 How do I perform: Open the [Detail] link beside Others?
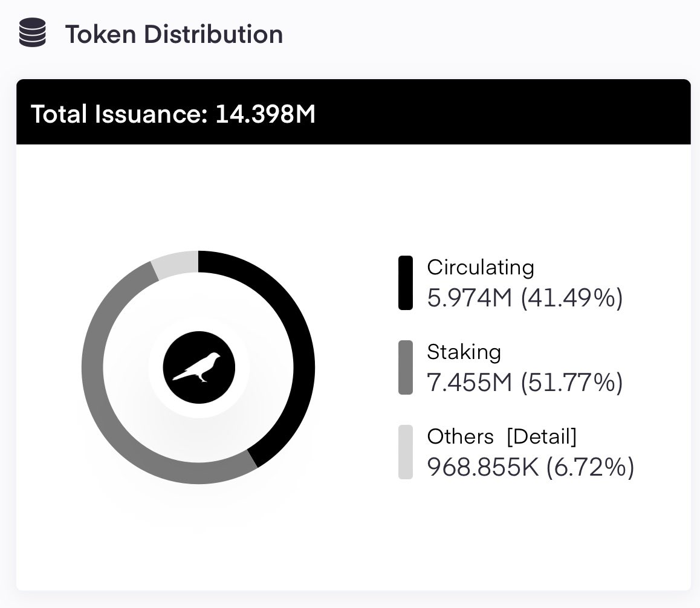pyautogui.click(x=542, y=436)
